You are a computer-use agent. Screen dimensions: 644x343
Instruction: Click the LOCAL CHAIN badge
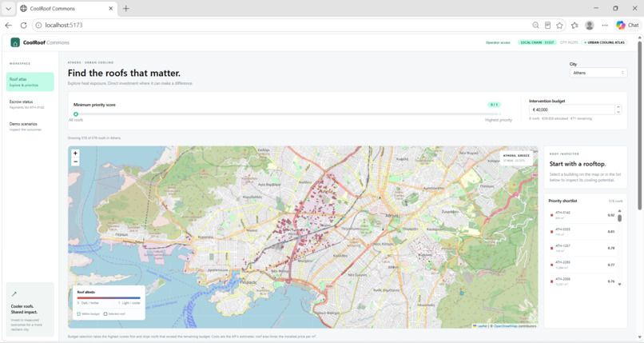click(537, 42)
